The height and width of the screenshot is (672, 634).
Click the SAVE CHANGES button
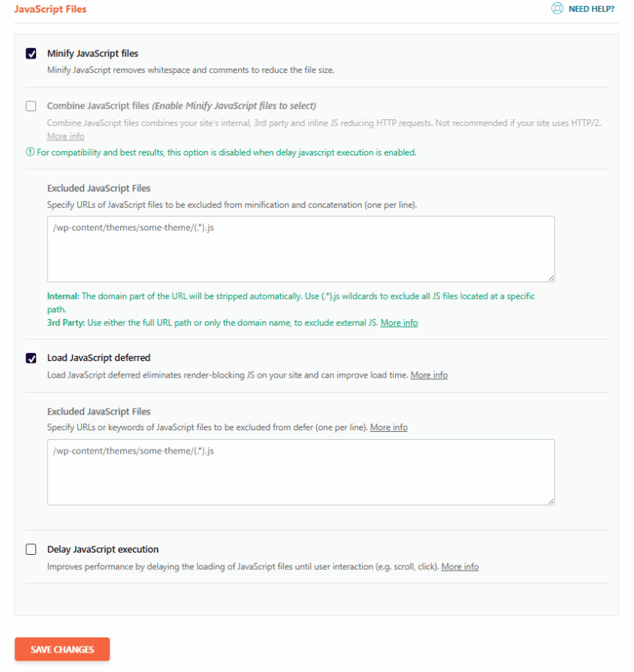62,649
